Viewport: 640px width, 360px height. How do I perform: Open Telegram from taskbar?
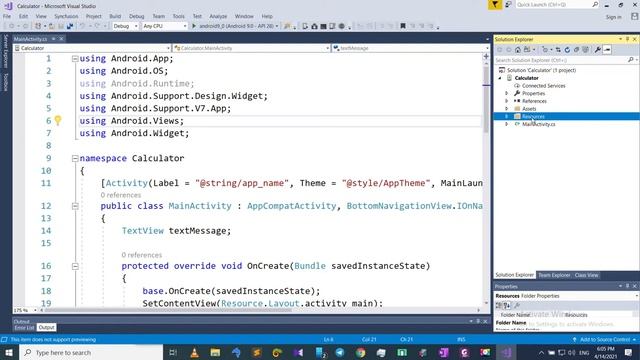pyautogui.click(x=340, y=352)
